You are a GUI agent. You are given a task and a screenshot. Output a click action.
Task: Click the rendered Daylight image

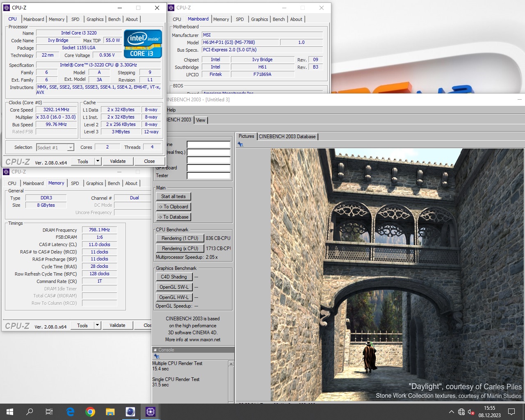(x=397, y=275)
